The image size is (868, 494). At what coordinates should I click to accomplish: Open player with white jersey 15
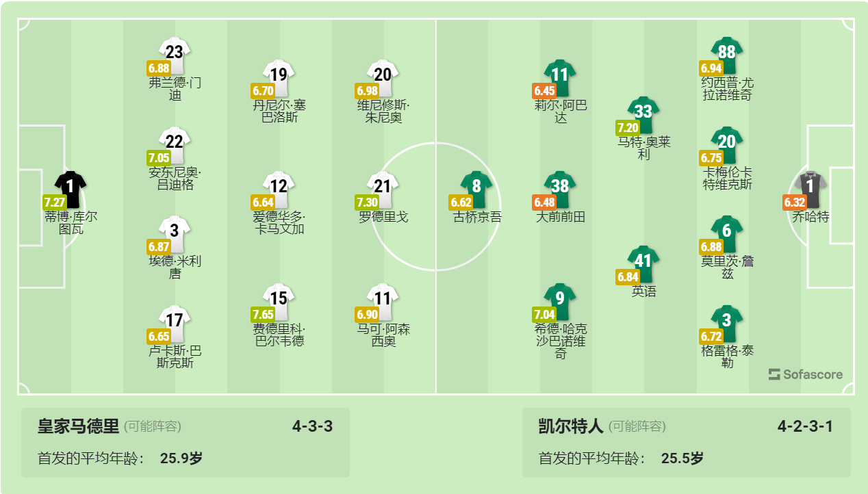pyautogui.click(x=279, y=302)
